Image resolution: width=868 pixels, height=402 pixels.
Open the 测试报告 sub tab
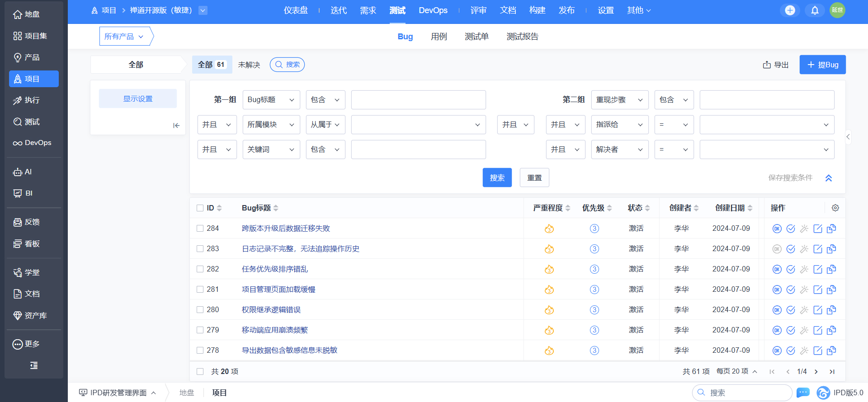[x=522, y=37]
